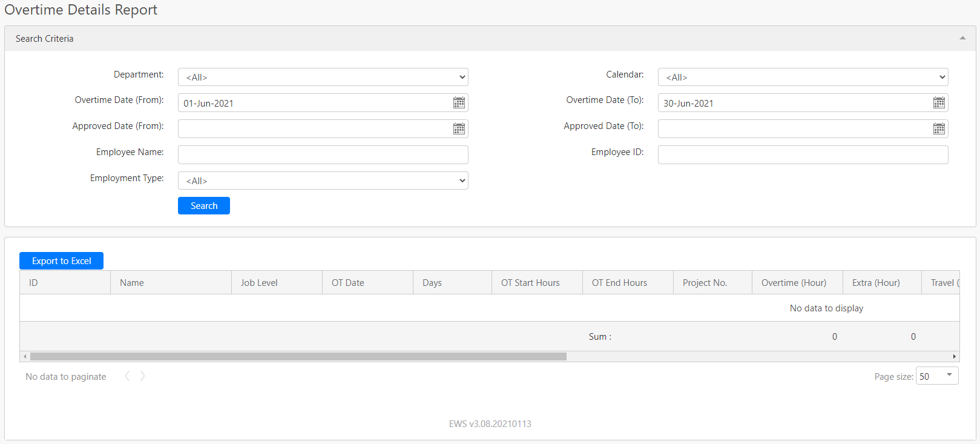Focus the Employee Name field
This screenshot has height=444, width=980.
323,154
